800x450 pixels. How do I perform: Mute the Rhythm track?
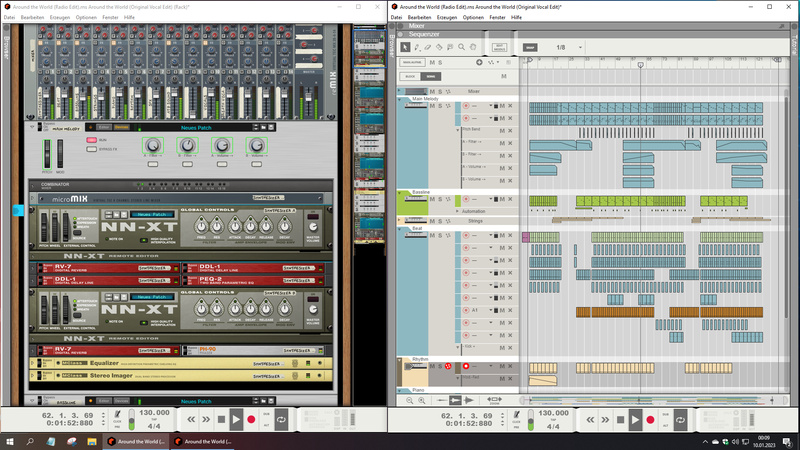coord(432,366)
